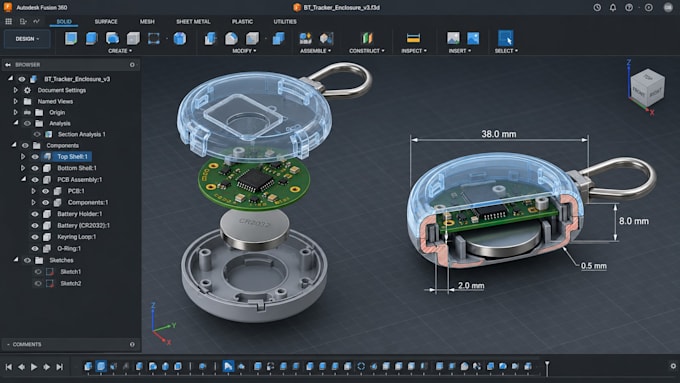Step to previous timeline feature
Viewport: 680px width, 383px height.
click(21, 367)
